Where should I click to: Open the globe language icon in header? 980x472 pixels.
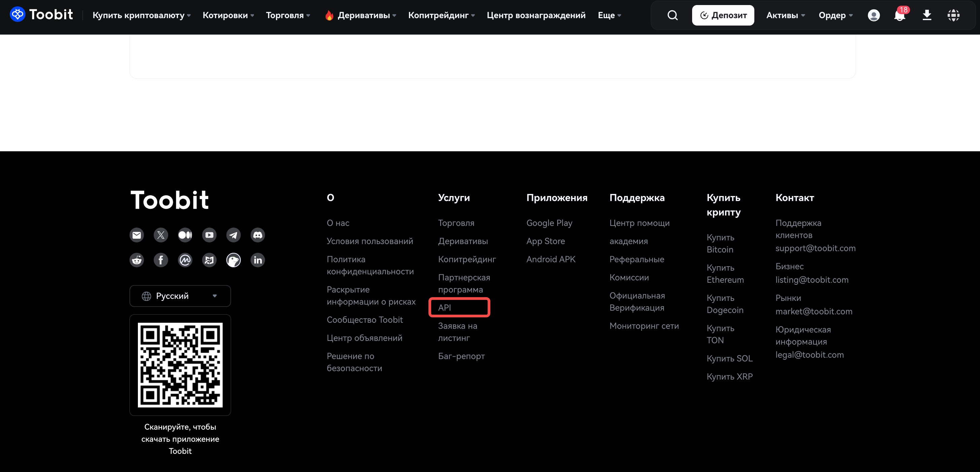point(953,15)
